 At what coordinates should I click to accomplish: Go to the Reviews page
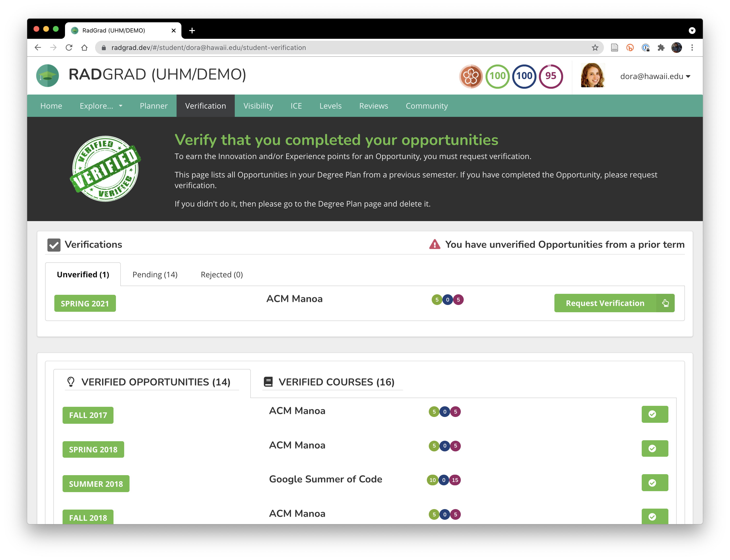373,106
